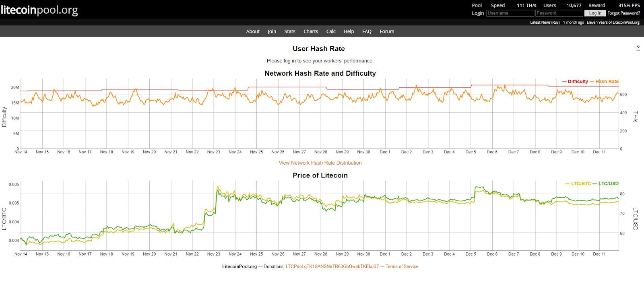Focus the Password input field
644x295 pixels.
pyautogui.click(x=559, y=13)
